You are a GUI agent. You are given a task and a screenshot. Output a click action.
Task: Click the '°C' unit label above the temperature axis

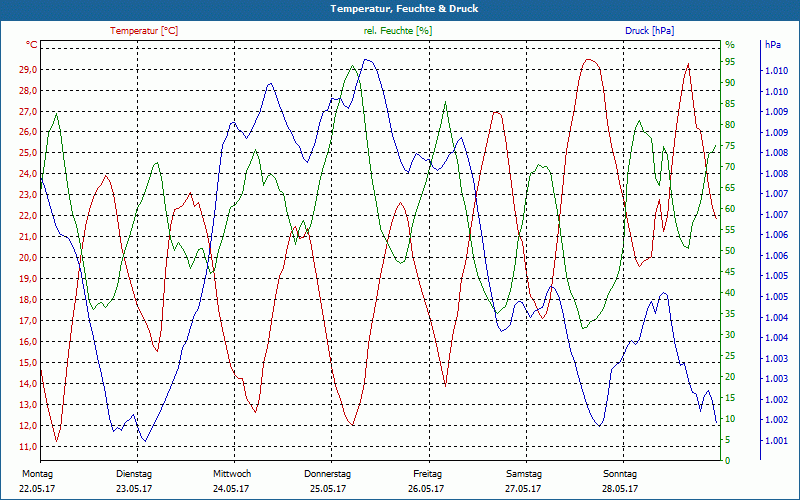coord(32,45)
